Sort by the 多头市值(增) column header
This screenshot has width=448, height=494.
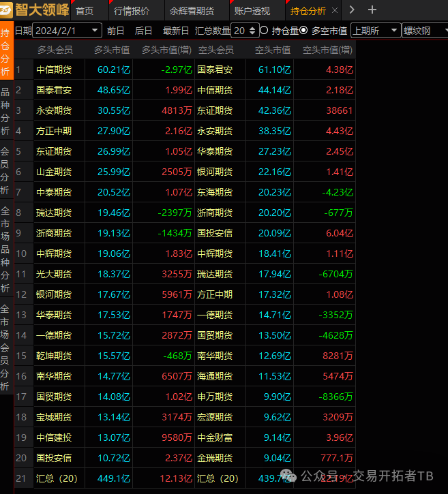point(166,50)
